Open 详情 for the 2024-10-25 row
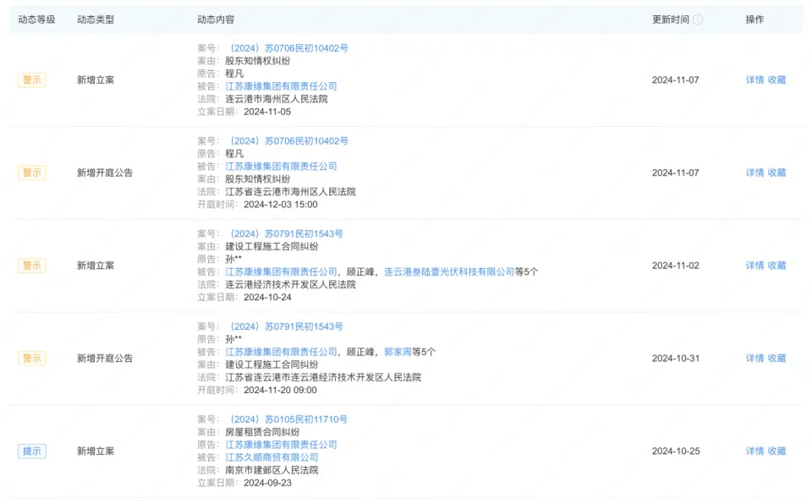Screen dimensions: 812x504 [754, 452]
